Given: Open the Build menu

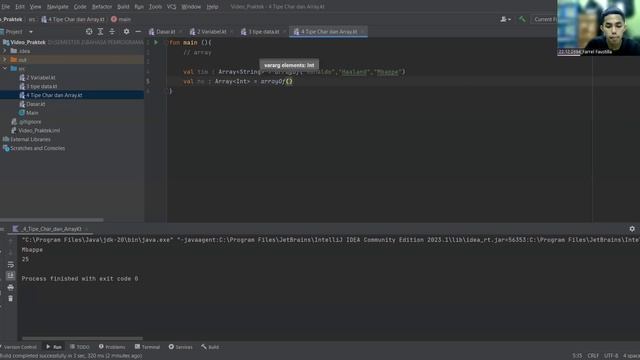Looking at the screenshot, I should pos(123,7).
